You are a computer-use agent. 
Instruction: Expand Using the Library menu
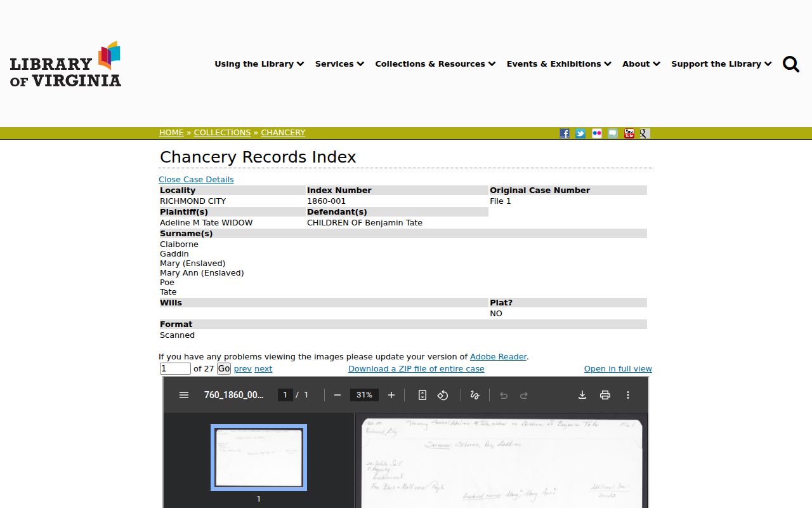pos(259,64)
